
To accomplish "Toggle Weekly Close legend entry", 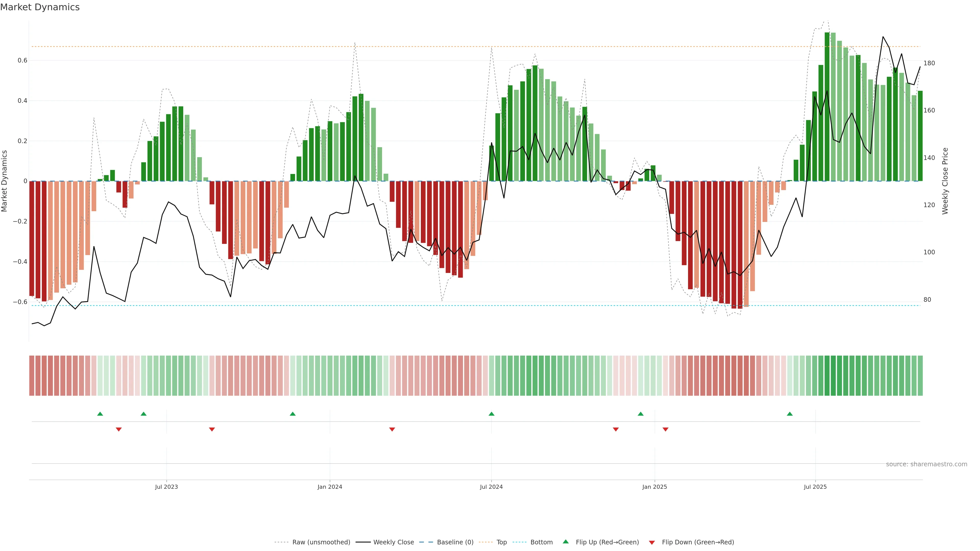I will [x=393, y=542].
